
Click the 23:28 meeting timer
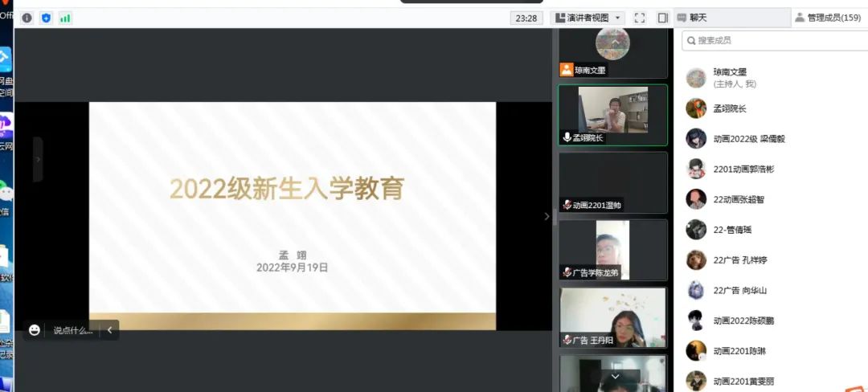[x=526, y=18]
